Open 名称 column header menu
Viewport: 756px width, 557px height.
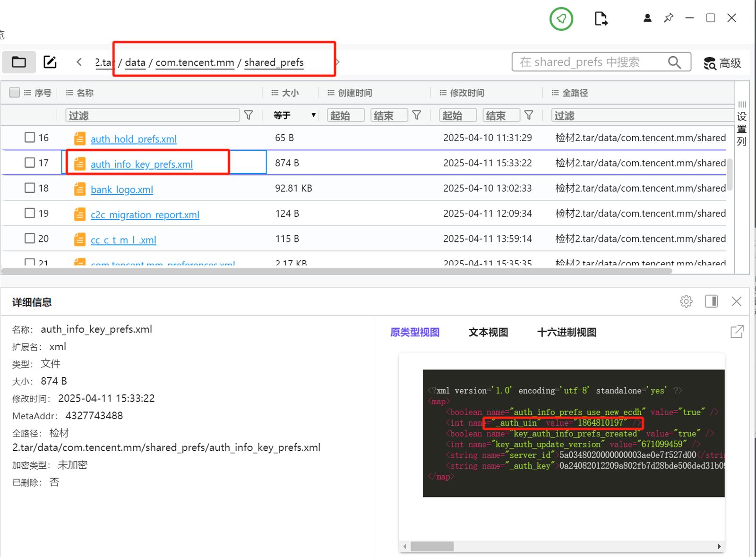(x=69, y=93)
